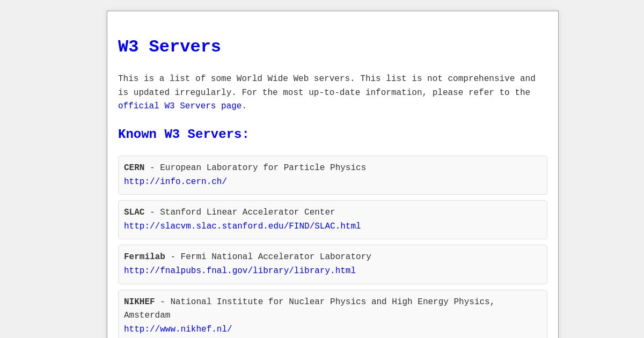
Task: Select the bold NIKHEF server name
Action: pos(140,302)
